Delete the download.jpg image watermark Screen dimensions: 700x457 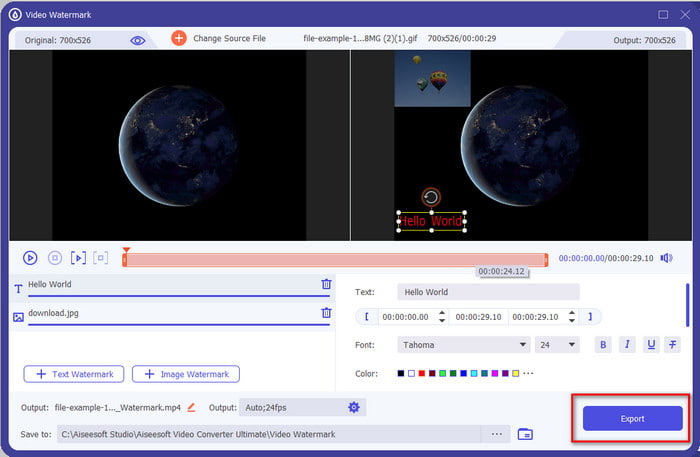tap(326, 313)
